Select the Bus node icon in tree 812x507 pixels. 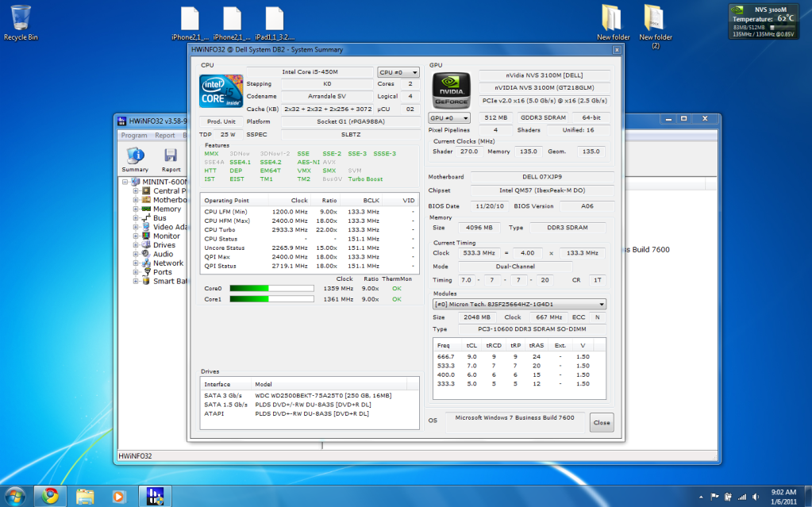(147, 218)
